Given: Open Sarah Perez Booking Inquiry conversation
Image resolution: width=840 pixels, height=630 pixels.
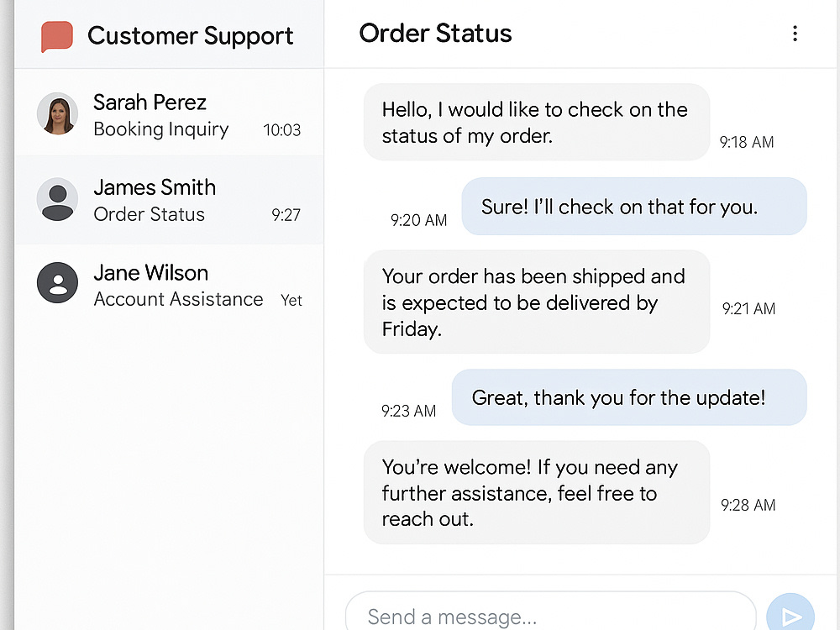Looking at the screenshot, I should point(170,113).
